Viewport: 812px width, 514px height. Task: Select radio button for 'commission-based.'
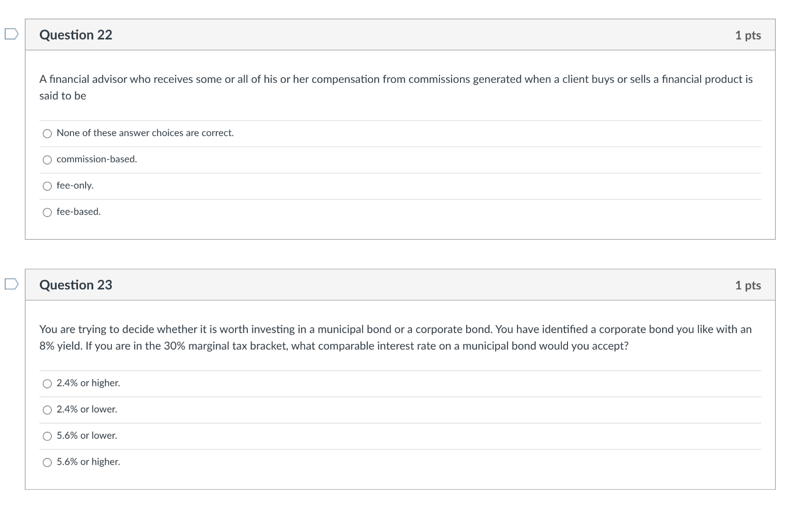coord(47,159)
